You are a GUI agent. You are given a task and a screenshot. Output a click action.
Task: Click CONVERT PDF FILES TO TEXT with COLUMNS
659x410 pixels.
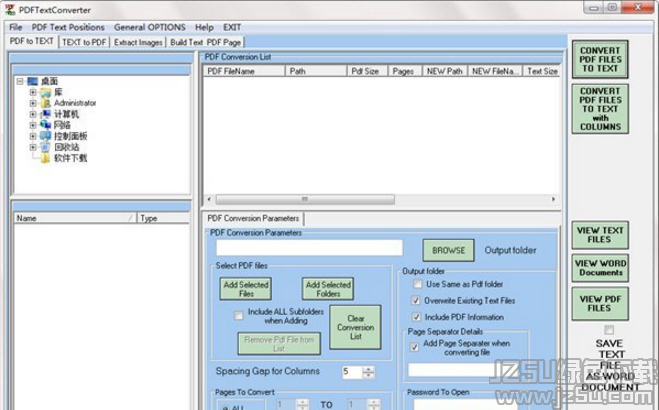point(600,109)
